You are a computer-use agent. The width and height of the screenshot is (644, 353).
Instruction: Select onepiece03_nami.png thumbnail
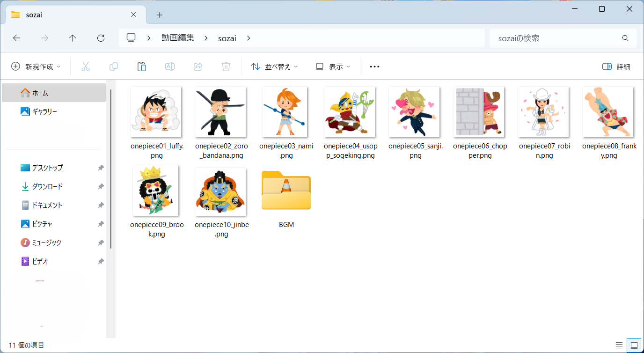(285, 111)
